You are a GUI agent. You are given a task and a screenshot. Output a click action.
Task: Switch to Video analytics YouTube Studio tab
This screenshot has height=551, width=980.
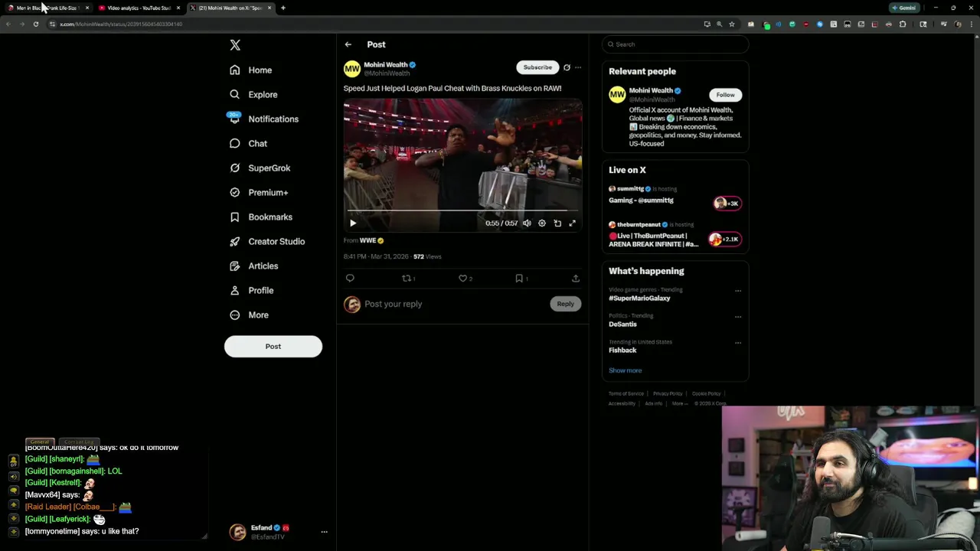139,8
